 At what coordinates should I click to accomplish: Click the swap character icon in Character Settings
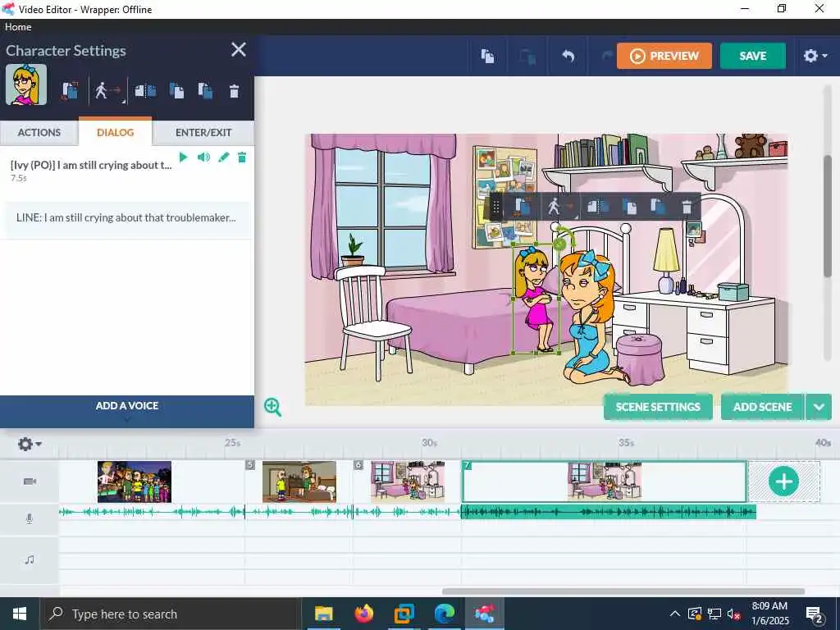pyautogui.click(x=70, y=90)
